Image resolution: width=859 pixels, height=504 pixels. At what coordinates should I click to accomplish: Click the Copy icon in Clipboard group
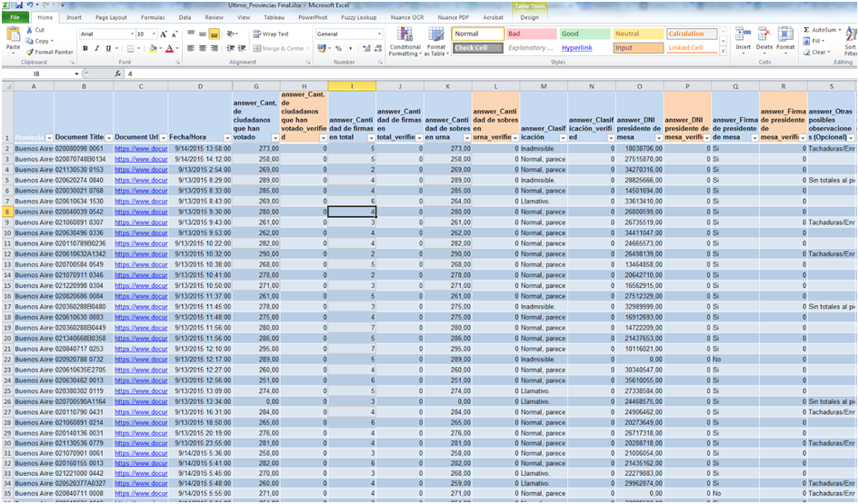coord(30,41)
